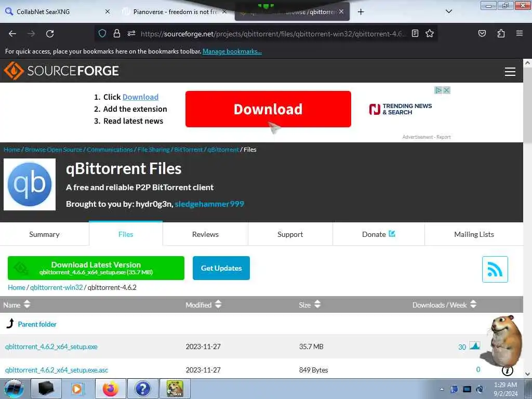Viewport: 532px width, 399px height.
Task: Click the scrollbar down arrow
Action: point(527,374)
